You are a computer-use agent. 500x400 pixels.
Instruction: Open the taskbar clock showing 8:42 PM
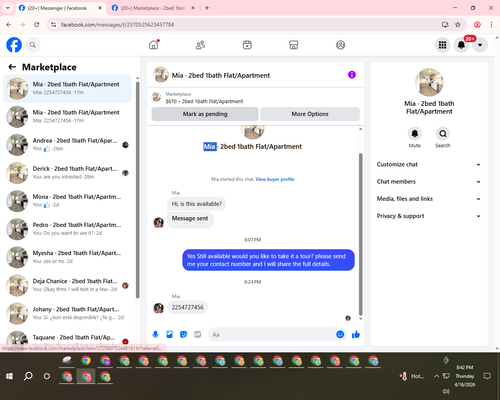(x=465, y=376)
